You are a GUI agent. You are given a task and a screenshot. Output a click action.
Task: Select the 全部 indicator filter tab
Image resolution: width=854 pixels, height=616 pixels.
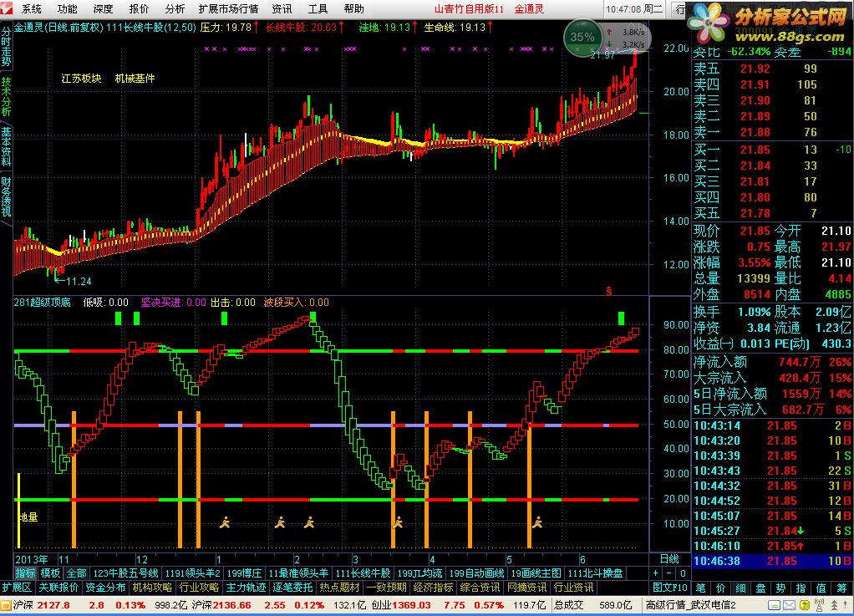[76, 573]
